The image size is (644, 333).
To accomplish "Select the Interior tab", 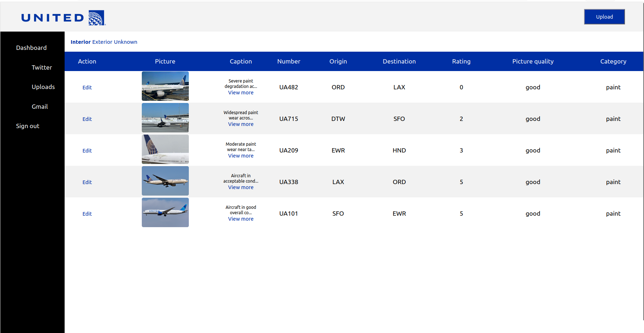I will pos(80,42).
